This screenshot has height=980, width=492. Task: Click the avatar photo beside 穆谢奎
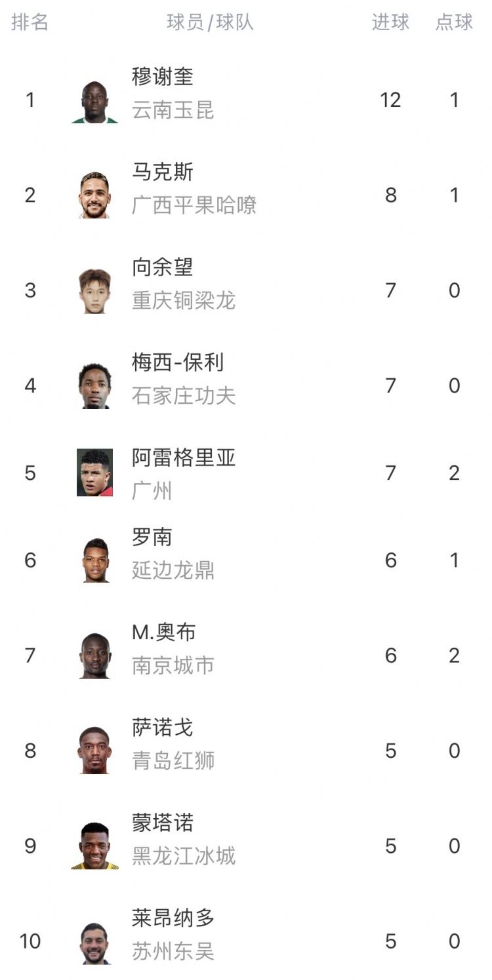point(94,102)
